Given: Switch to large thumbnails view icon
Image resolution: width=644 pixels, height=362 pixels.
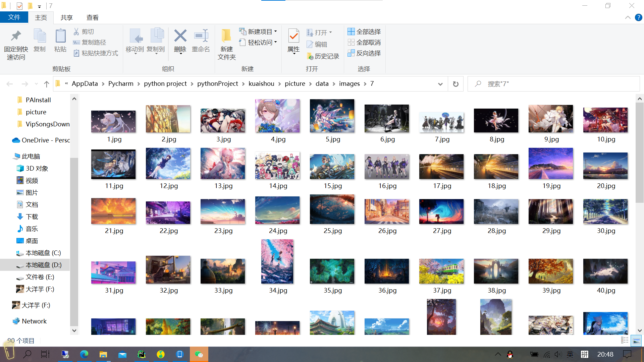Looking at the screenshot, I should pos(636,341).
